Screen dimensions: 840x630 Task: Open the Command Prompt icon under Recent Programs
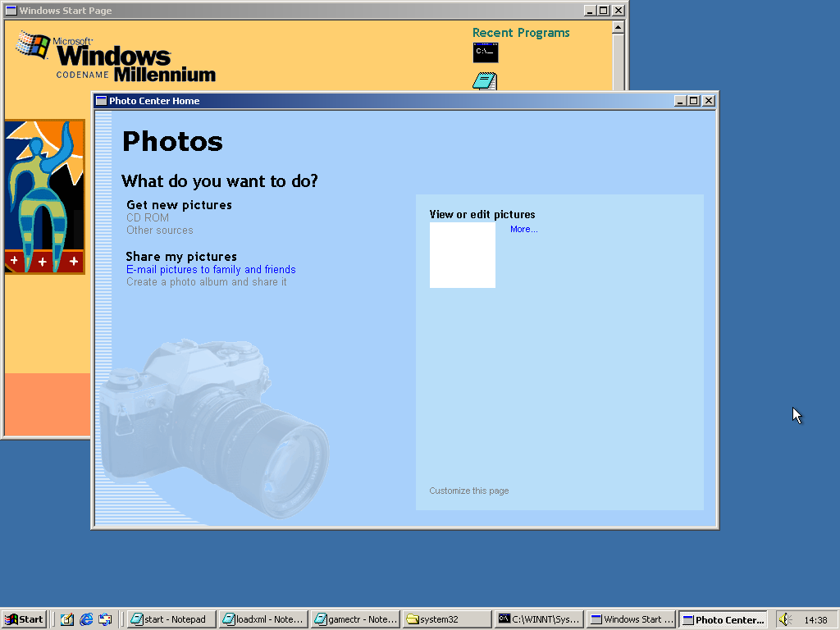[486, 52]
